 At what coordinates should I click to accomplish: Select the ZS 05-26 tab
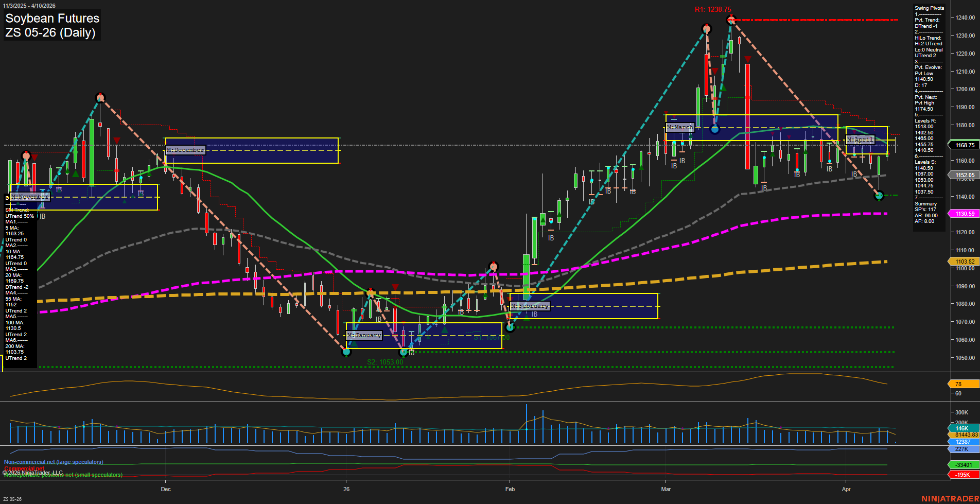click(x=13, y=498)
